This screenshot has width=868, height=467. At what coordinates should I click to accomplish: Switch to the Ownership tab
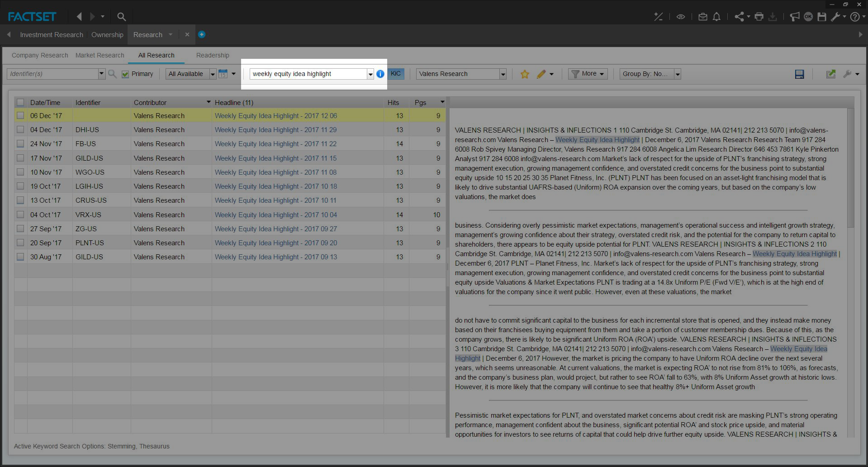click(x=107, y=34)
